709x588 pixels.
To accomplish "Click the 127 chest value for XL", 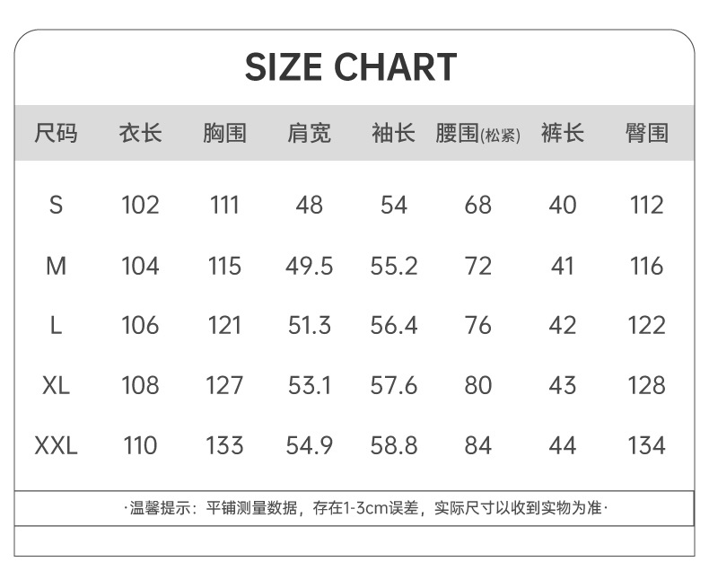I will [x=224, y=385].
